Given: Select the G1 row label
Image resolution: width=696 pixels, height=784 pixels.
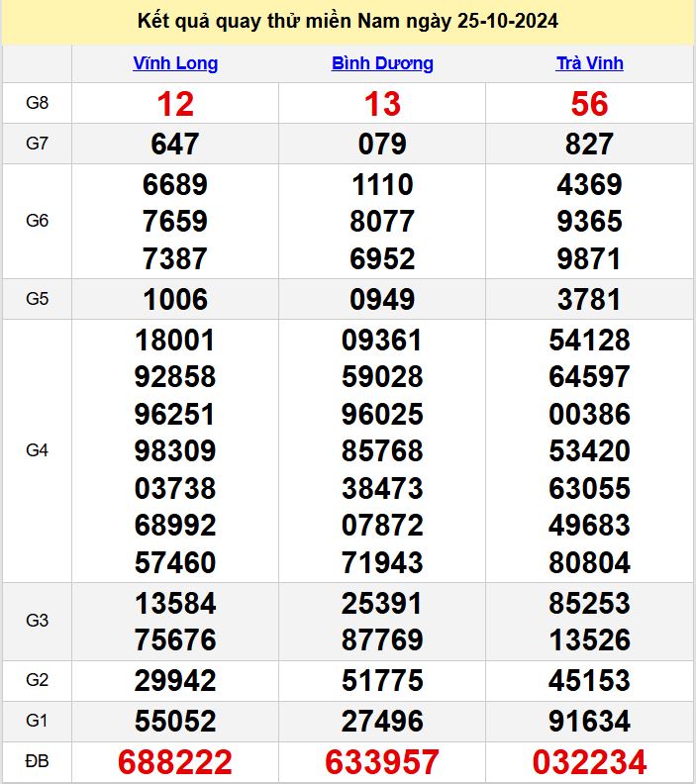Looking at the screenshot, I should click(x=37, y=721).
